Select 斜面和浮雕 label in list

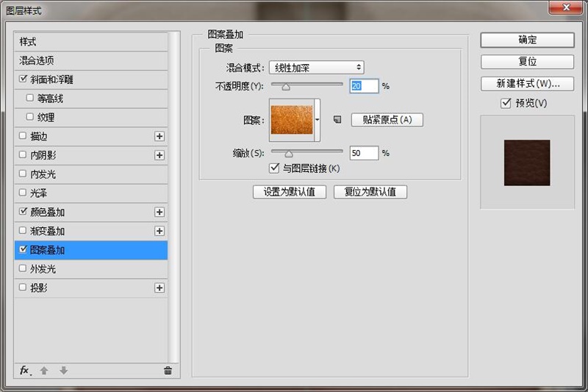[x=51, y=79]
